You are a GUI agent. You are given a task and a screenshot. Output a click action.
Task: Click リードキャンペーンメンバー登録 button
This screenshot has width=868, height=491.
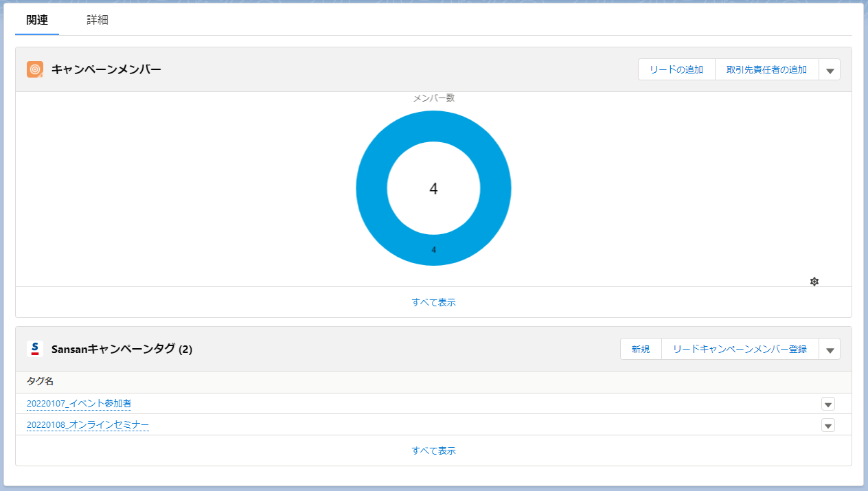(740, 349)
